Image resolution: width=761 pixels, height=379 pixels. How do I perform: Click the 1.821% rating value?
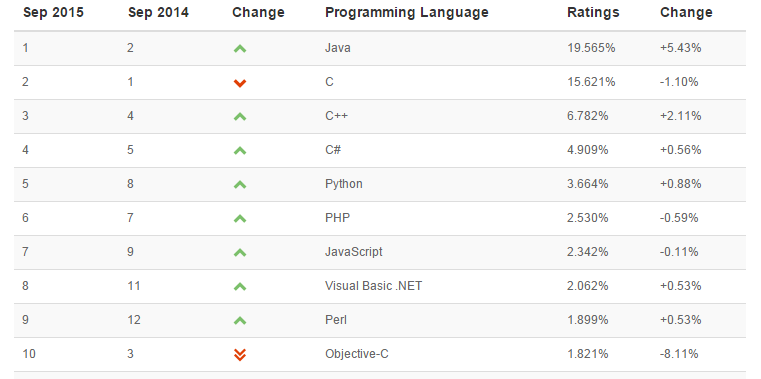pyautogui.click(x=588, y=354)
